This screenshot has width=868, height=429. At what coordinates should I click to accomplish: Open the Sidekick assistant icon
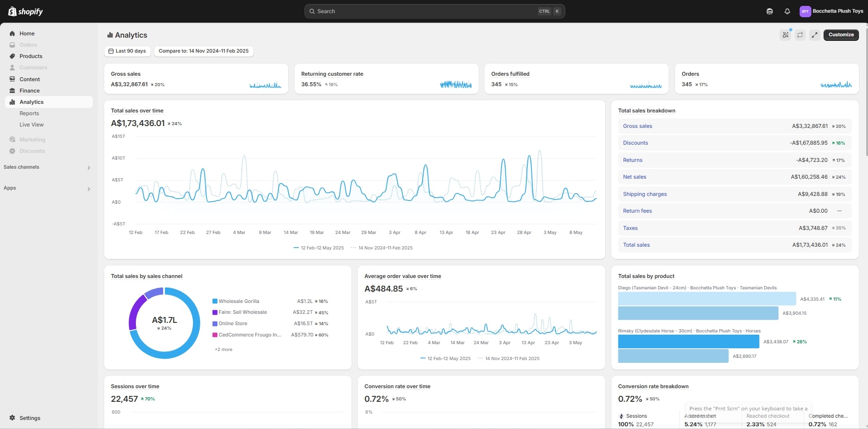pyautogui.click(x=769, y=11)
